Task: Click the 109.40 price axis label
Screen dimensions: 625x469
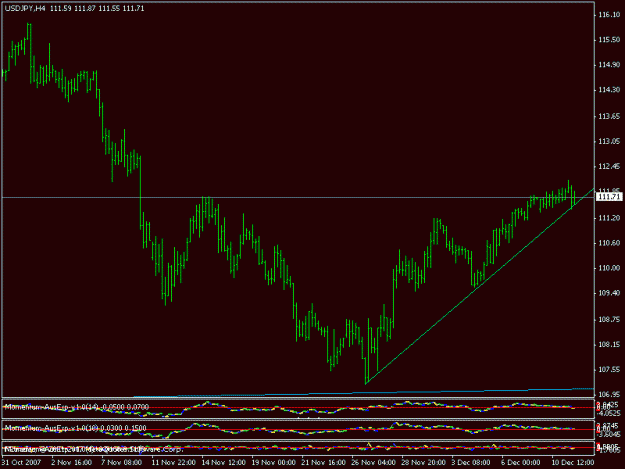Action: click(609, 293)
